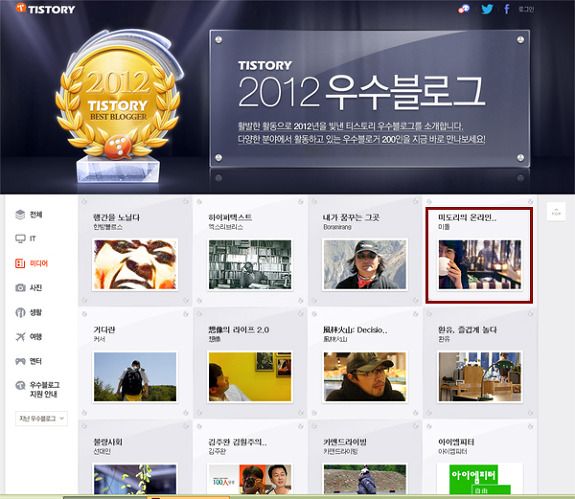Open the 미도리의 온라인.. blog title
575x499 pixels.
click(467, 217)
